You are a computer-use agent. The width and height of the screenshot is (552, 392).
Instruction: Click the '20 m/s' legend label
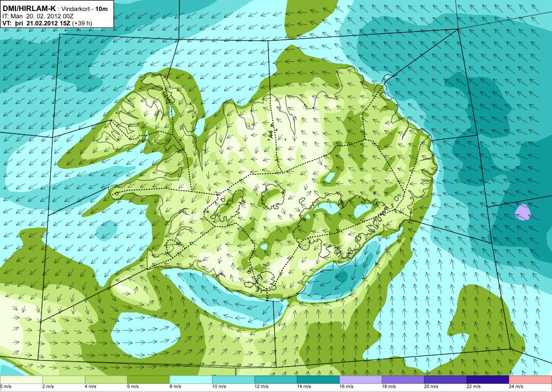431,386
